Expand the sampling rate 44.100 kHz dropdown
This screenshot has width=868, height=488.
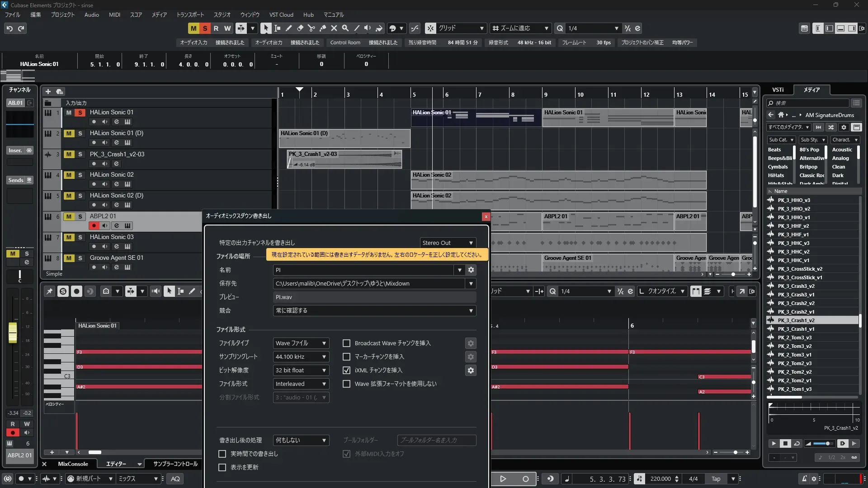(x=301, y=357)
